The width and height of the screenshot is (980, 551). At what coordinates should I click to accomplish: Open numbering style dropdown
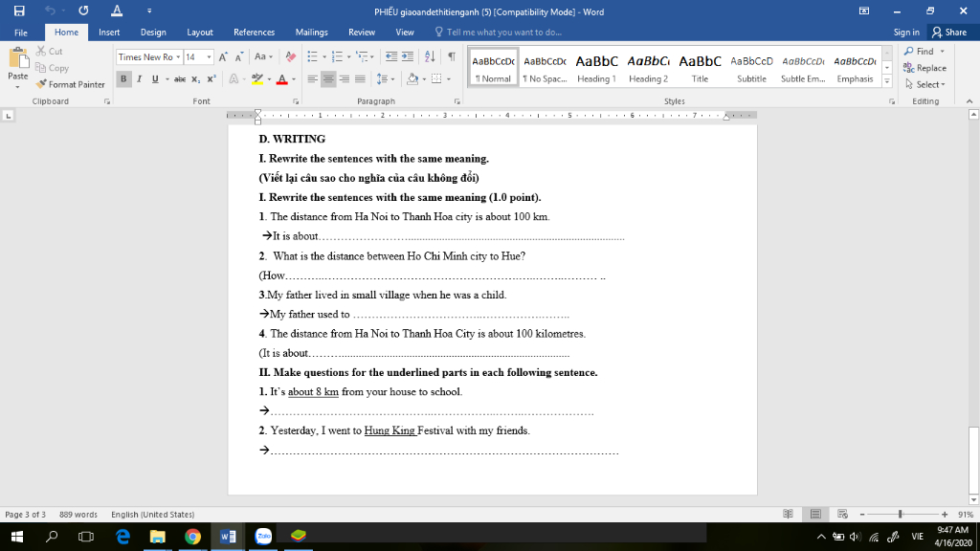click(x=348, y=56)
